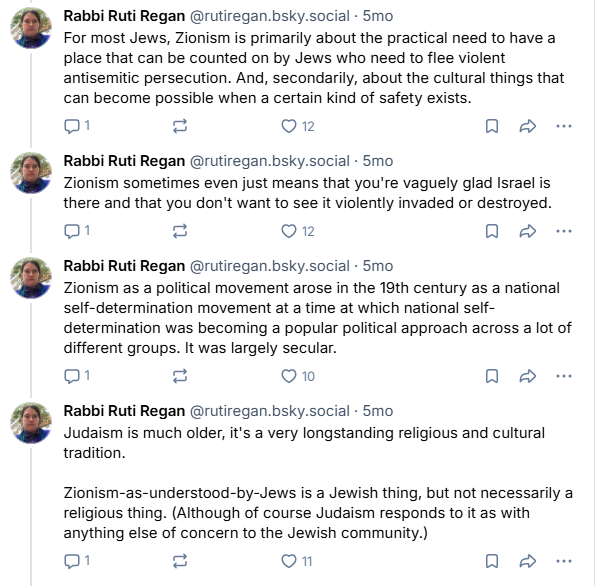
Task: Bookmark the first post in the thread
Action: coord(492,126)
